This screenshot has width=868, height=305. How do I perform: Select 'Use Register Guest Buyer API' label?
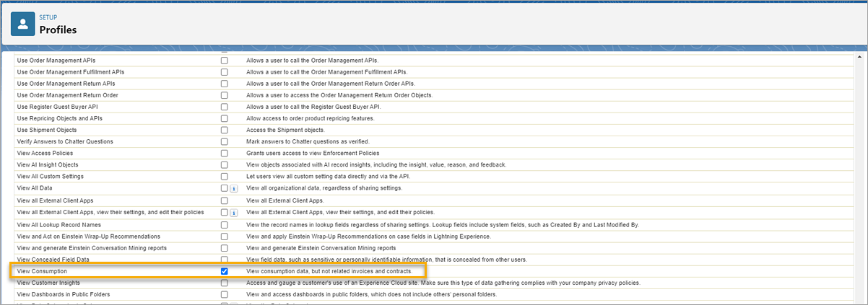(x=57, y=107)
